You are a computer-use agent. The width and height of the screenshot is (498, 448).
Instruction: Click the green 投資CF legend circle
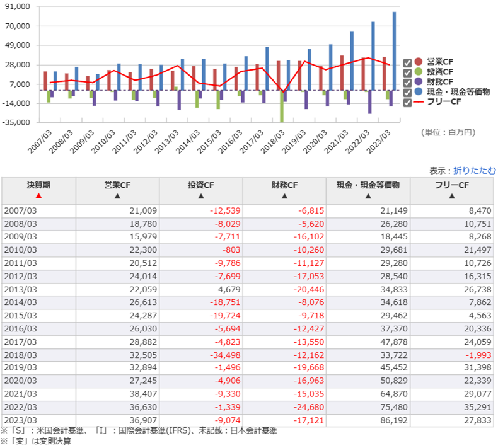coord(419,72)
